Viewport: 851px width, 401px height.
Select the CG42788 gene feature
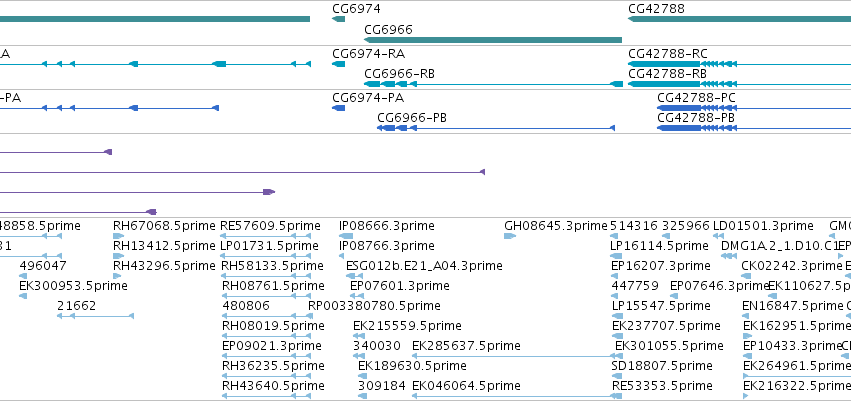coord(739,19)
